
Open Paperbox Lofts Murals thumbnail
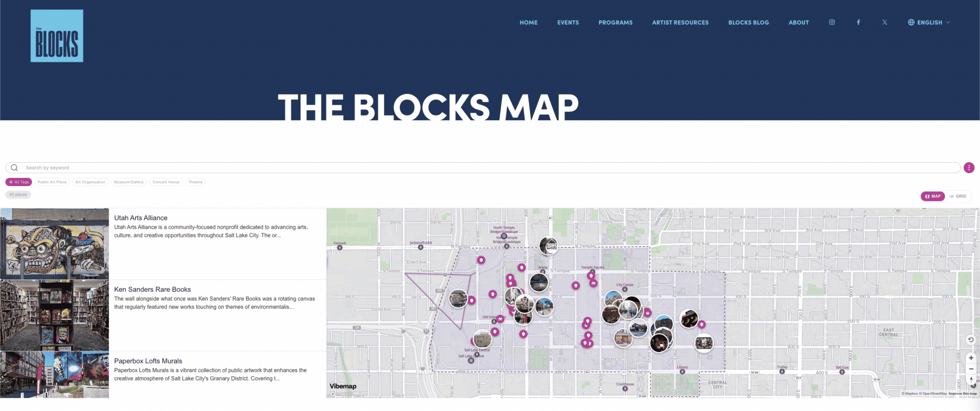point(54,375)
